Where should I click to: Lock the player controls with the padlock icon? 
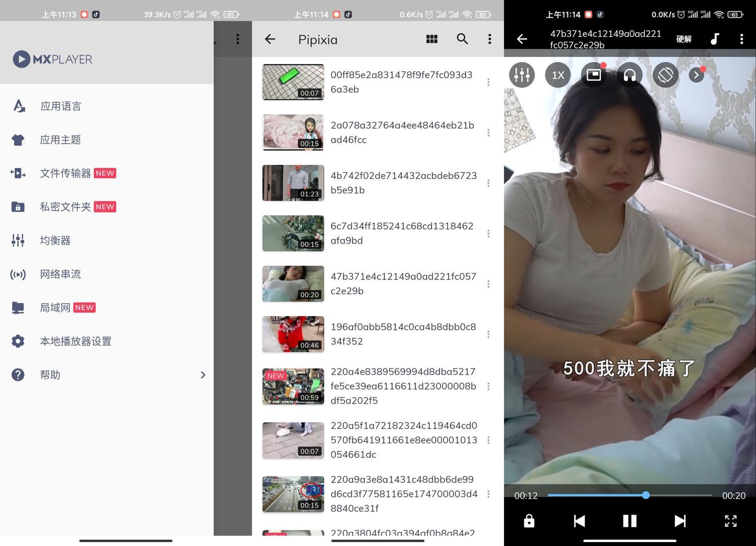click(528, 521)
